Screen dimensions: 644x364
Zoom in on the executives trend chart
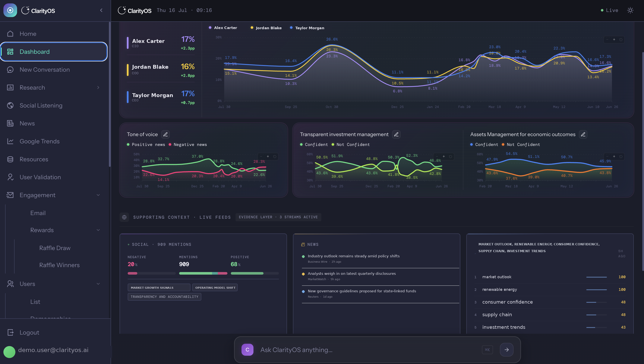614,39
